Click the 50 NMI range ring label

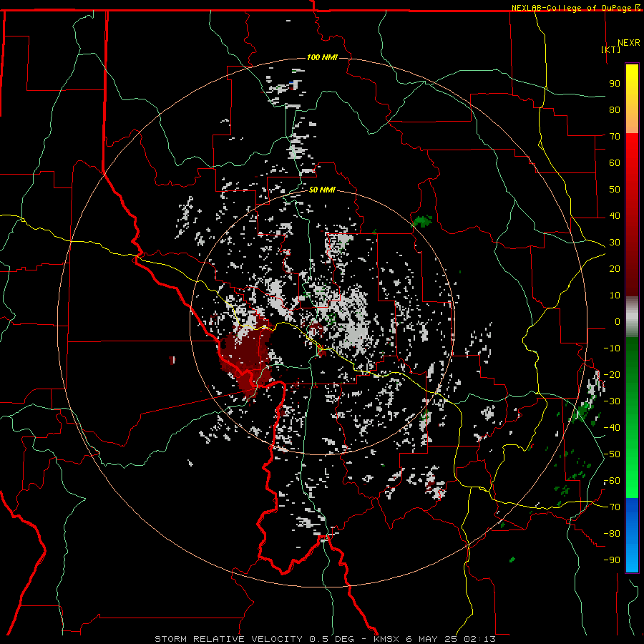point(322,190)
